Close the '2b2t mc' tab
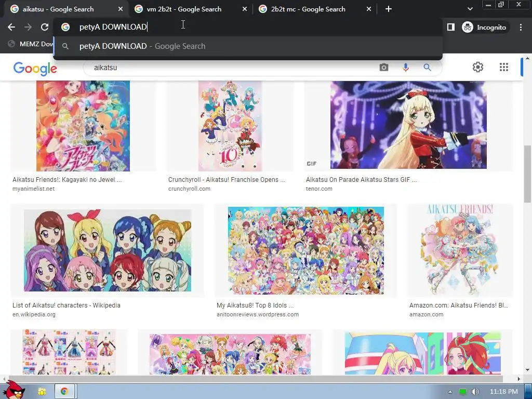Viewport: 532px width, 399px height. tap(369, 9)
